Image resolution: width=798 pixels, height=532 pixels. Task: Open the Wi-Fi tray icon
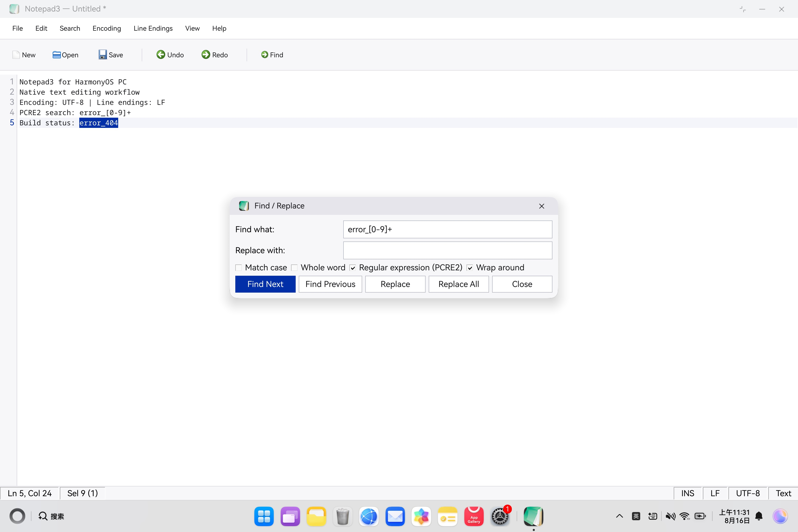pos(685,516)
